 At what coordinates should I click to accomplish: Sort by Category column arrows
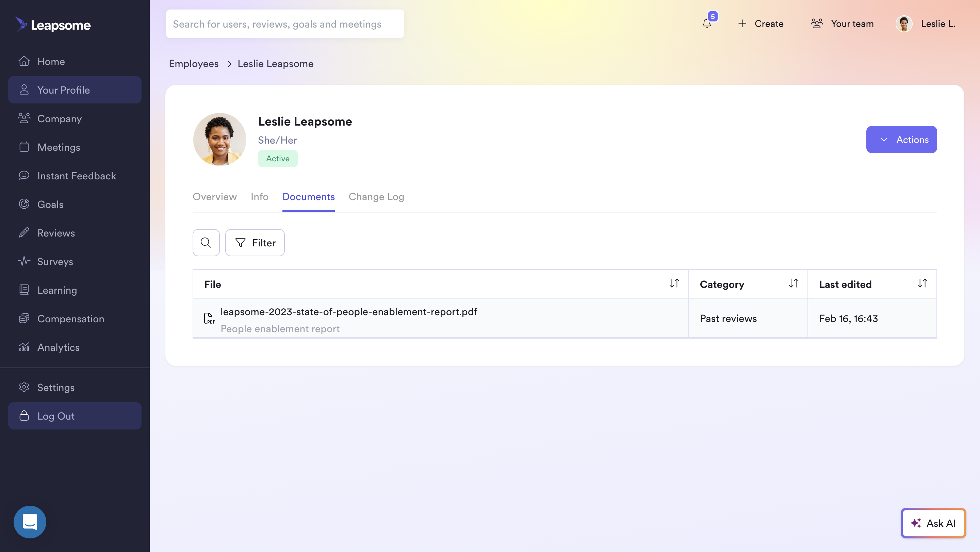(x=793, y=283)
